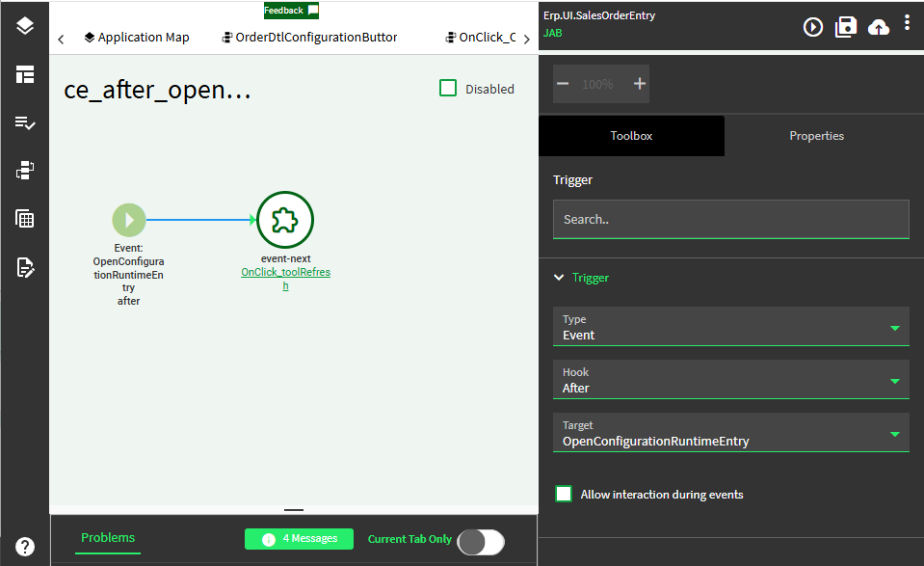This screenshot has width=924, height=566.
Task: Click the 4 Messages button
Action: (299, 539)
